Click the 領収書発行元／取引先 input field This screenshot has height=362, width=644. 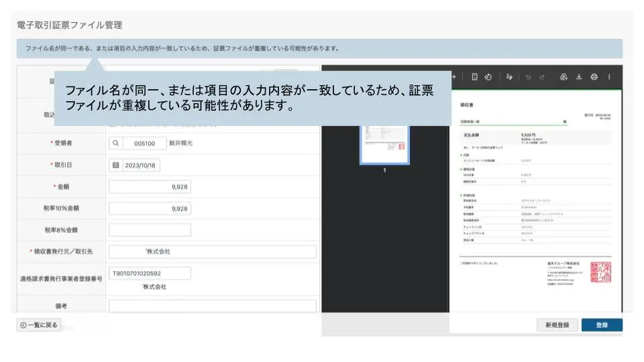tap(213, 251)
